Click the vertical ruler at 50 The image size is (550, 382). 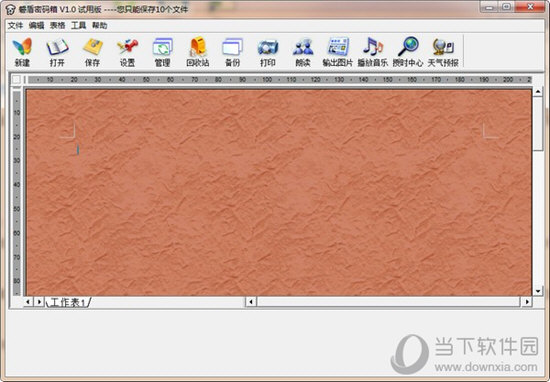tap(16, 209)
